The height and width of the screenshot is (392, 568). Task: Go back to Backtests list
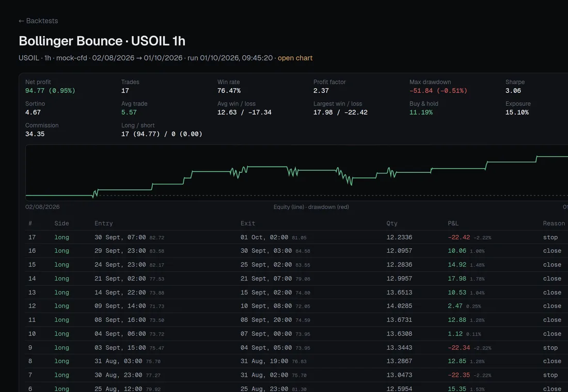coord(38,21)
